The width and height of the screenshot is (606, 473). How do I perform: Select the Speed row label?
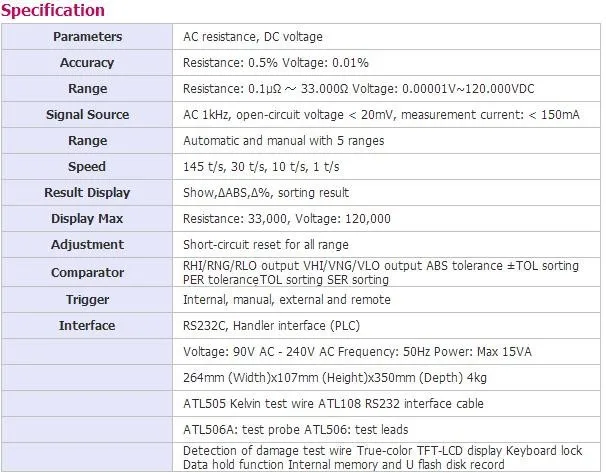point(87,167)
